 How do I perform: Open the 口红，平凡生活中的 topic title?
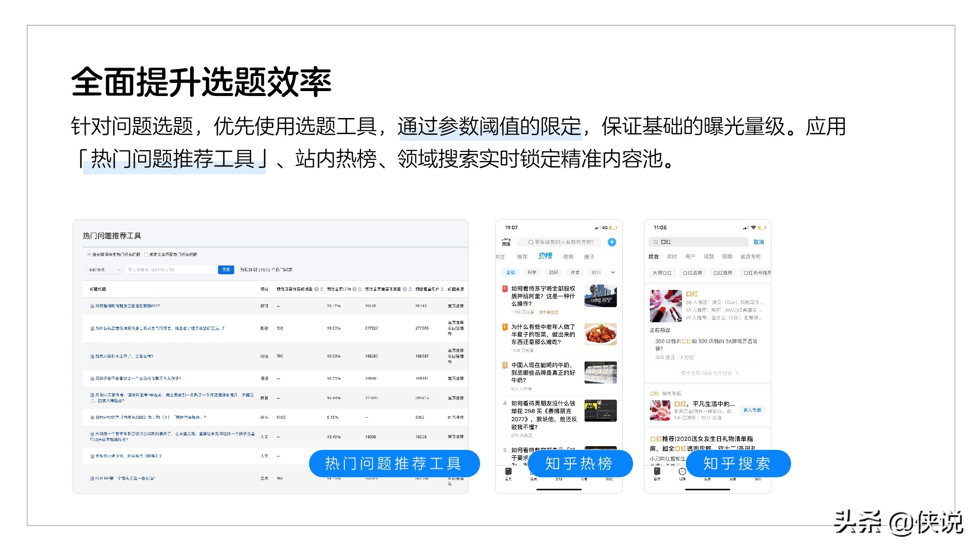(705, 404)
